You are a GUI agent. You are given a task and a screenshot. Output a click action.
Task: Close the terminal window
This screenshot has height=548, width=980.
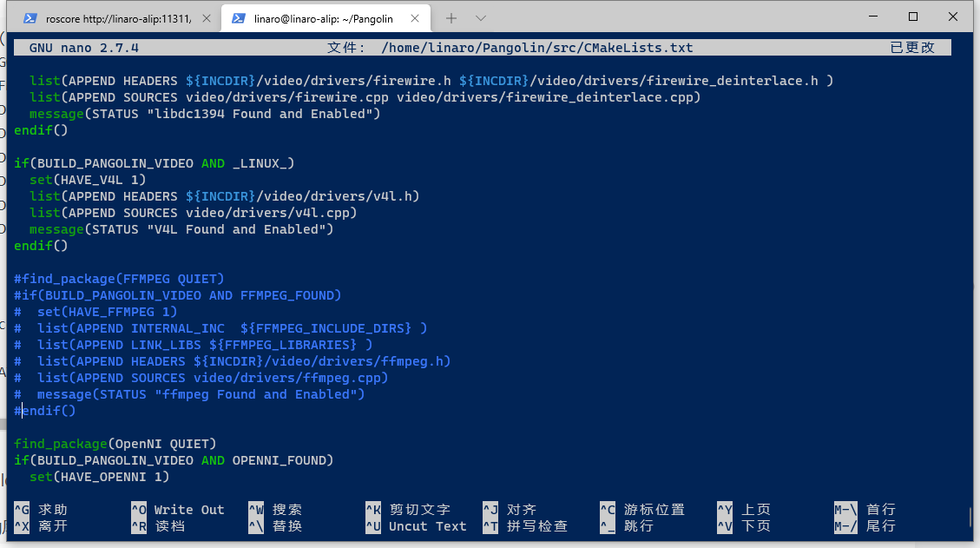click(x=952, y=17)
